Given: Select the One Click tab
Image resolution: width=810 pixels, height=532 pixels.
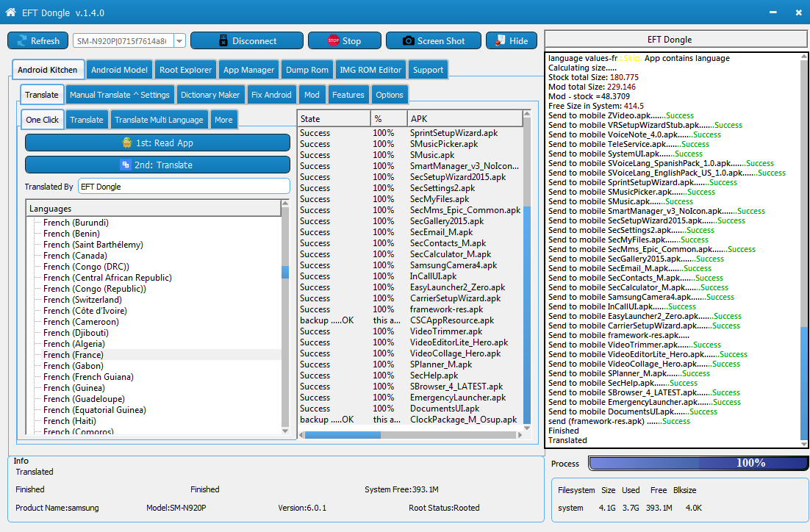Looking at the screenshot, I should click(43, 119).
